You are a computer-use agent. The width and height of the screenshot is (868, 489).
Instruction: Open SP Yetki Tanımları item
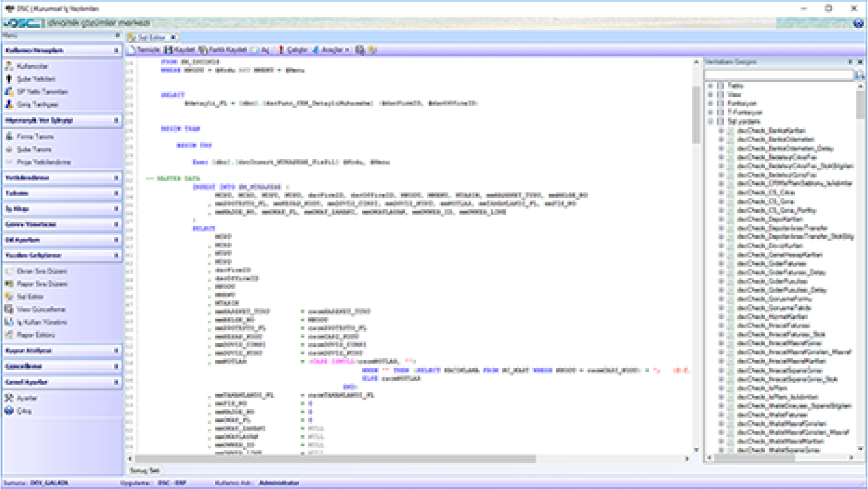pos(36,92)
